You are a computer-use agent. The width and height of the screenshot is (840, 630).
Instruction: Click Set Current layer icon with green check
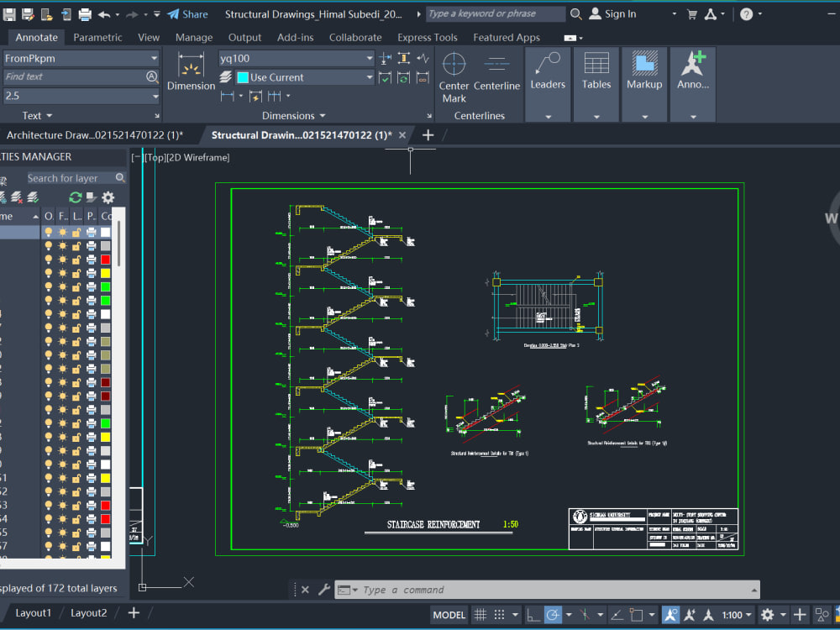34,197
